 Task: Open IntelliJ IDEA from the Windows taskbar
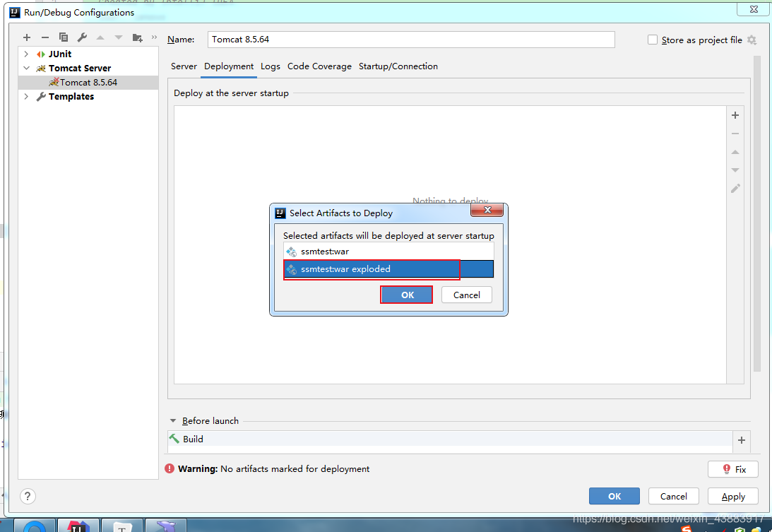pos(78,526)
